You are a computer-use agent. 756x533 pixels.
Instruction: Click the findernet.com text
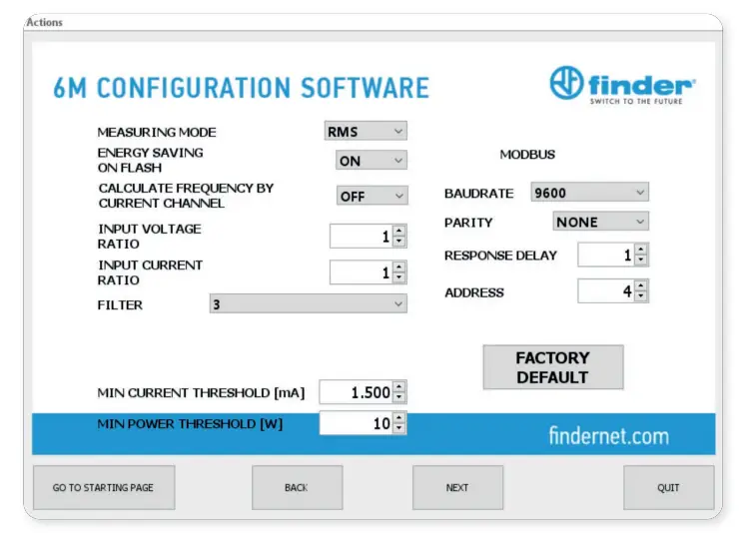pyautogui.click(x=609, y=435)
